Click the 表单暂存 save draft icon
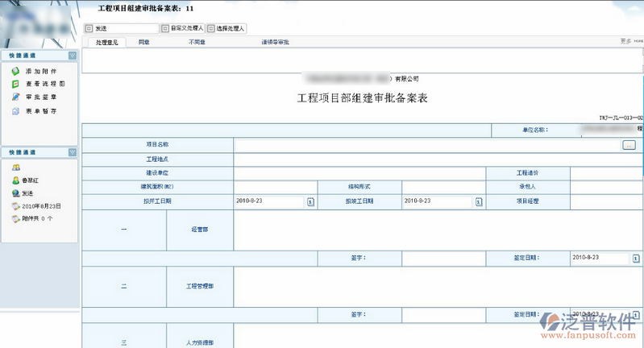Screen dimensions: 644x348 pyautogui.click(x=16, y=110)
